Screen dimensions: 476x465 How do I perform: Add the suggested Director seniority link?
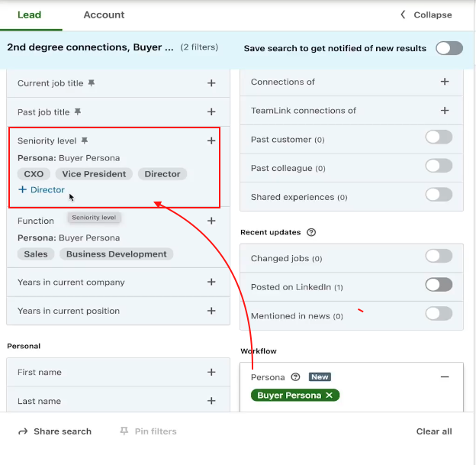click(x=41, y=190)
